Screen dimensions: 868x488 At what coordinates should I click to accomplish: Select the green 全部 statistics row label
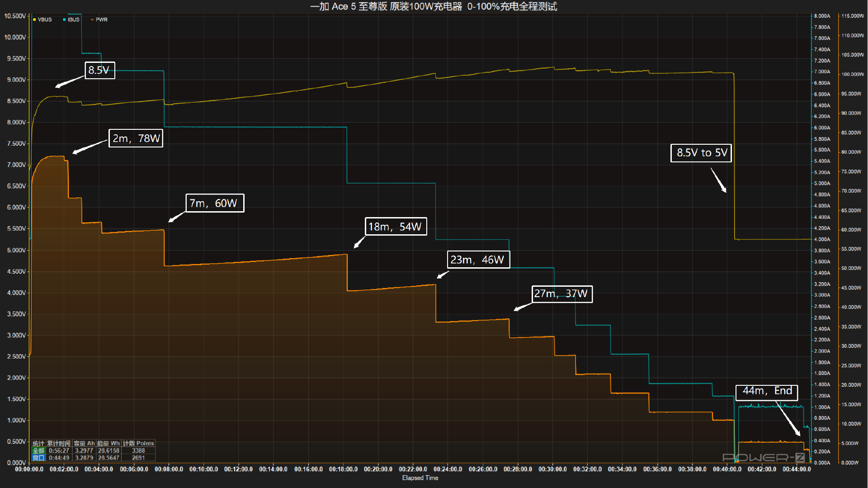38,450
